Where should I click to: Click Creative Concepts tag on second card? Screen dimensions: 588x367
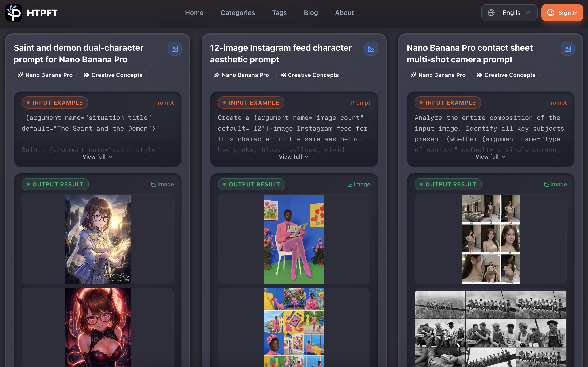point(309,75)
